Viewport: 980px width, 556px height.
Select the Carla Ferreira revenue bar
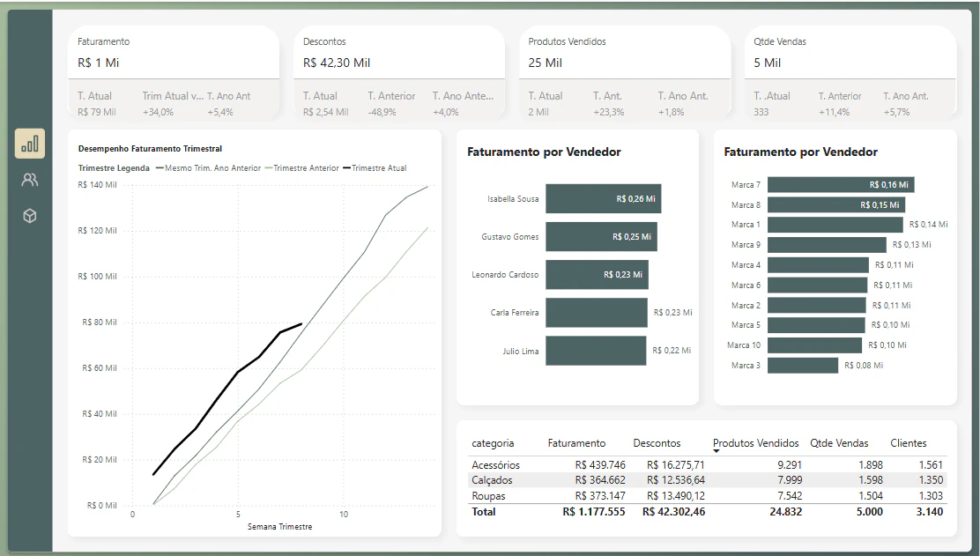click(x=597, y=312)
